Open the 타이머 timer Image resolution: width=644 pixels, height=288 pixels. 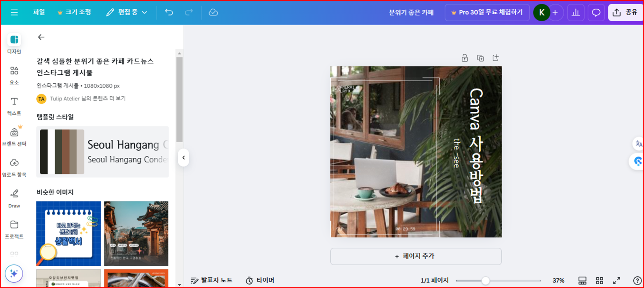coord(260,280)
